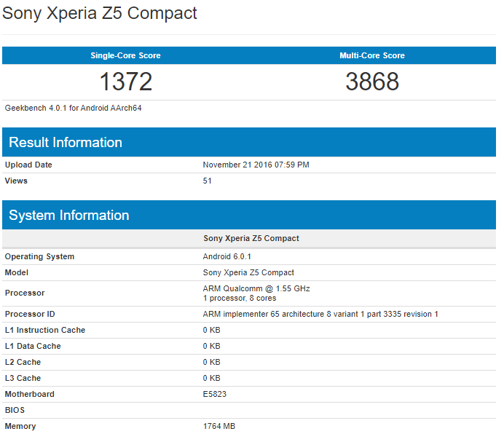Image resolution: width=504 pixels, height=434 pixels.
Task: Click the L1 Instruction Cache label
Action: click(45, 330)
